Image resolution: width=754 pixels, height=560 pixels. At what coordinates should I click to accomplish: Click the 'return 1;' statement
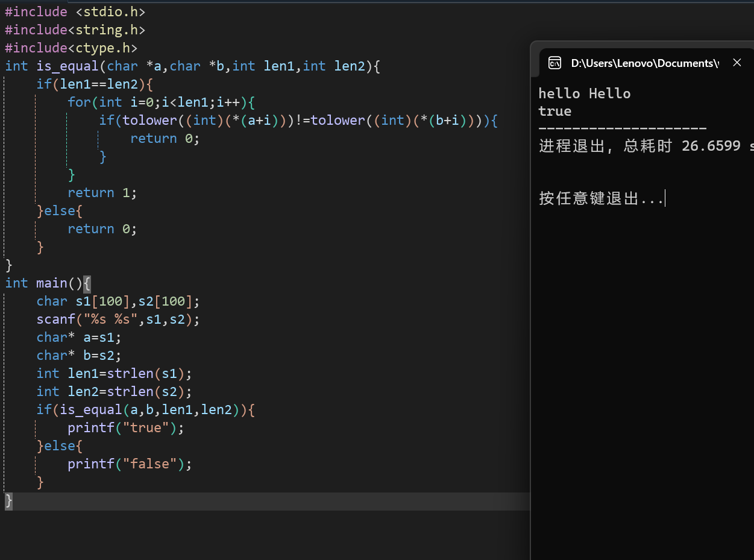click(102, 192)
